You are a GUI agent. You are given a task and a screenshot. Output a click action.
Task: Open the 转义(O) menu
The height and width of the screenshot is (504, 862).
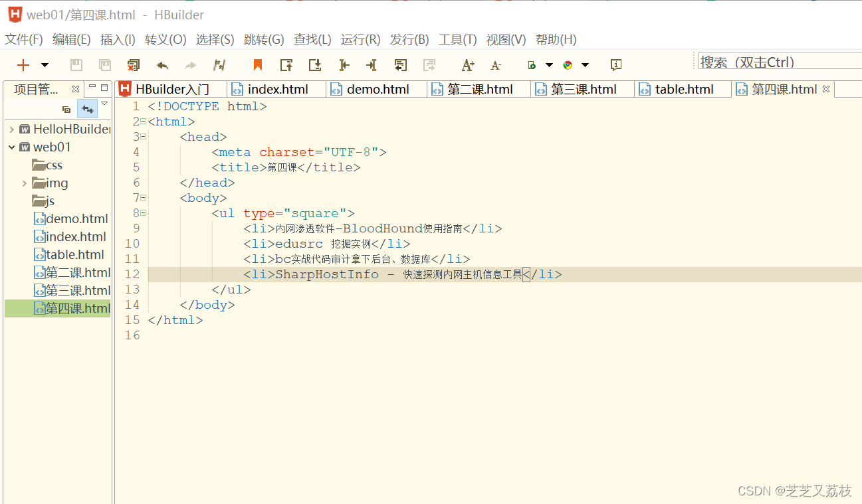click(x=165, y=40)
